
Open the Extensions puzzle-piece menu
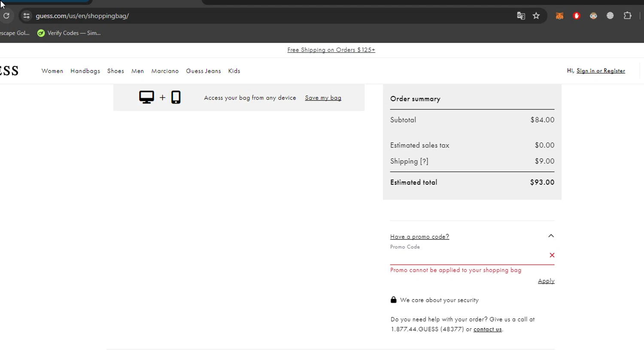(627, 16)
